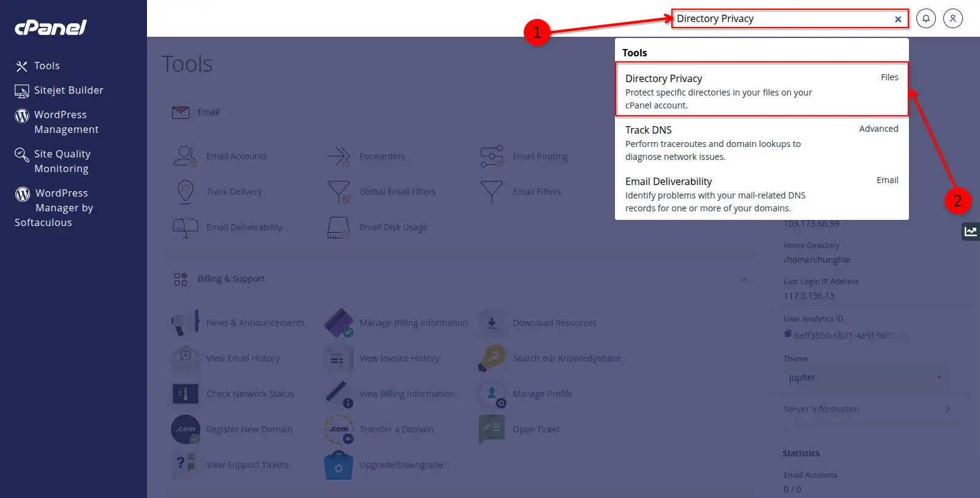Expand Server Information chevron

(948, 409)
